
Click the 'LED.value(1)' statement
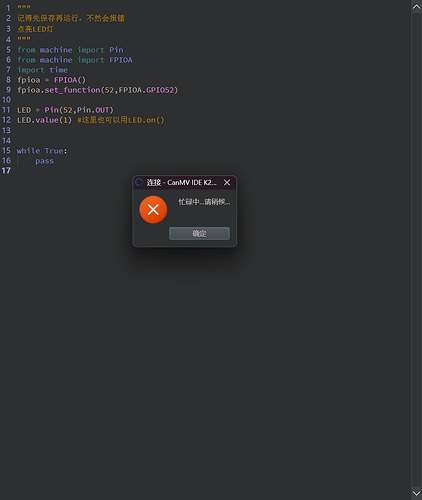[x=44, y=120]
